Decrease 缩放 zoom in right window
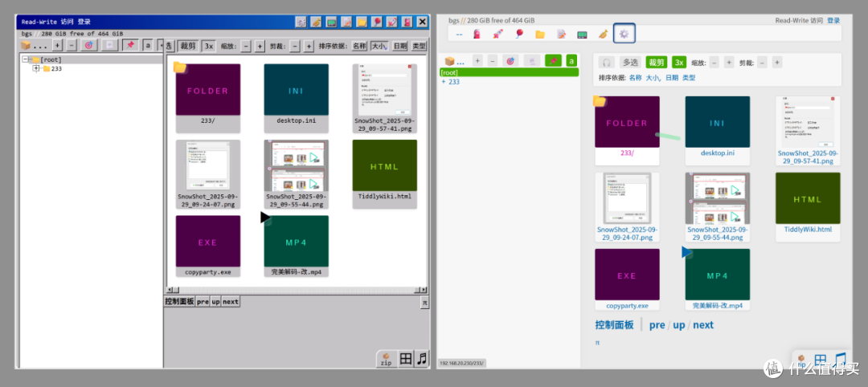This screenshot has width=868, height=387. pyautogui.click(x=714, y=63)
